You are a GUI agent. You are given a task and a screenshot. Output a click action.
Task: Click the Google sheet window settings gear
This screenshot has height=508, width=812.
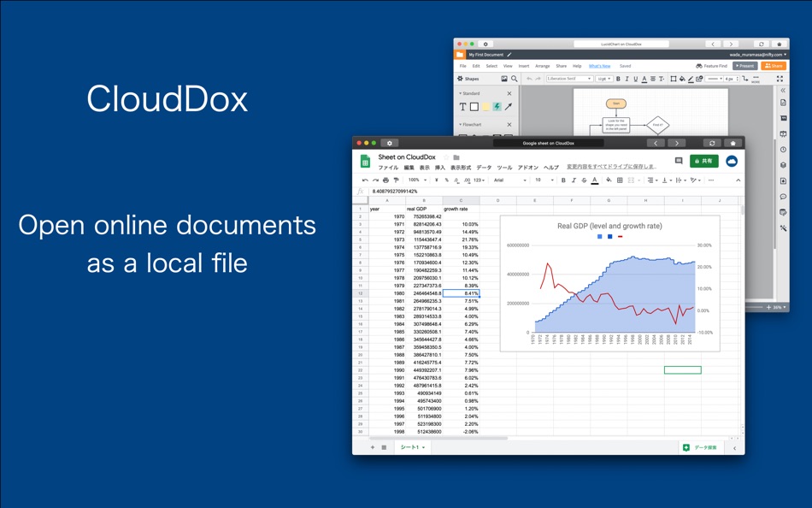pos(390,143)
